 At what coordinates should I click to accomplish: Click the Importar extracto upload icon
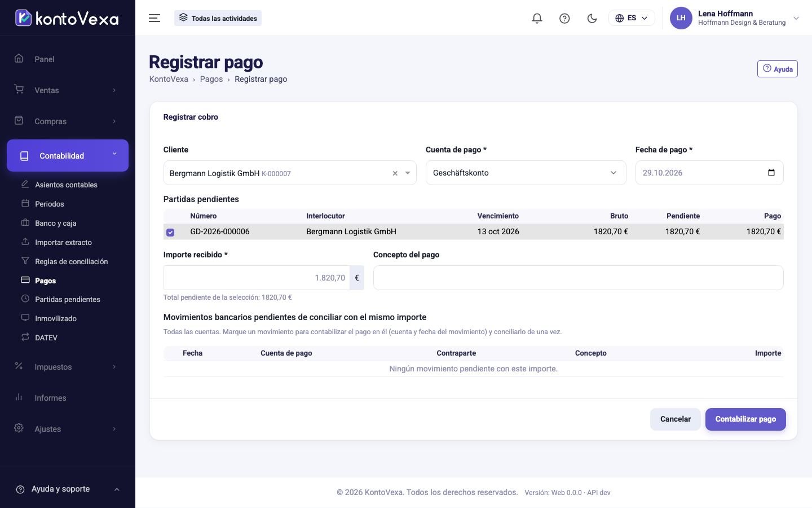click(25, 242)
